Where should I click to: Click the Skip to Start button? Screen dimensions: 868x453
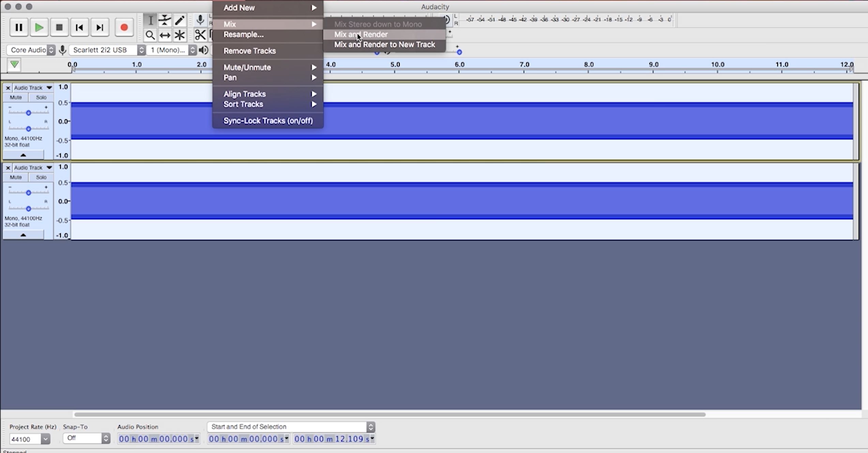[79, 28]
